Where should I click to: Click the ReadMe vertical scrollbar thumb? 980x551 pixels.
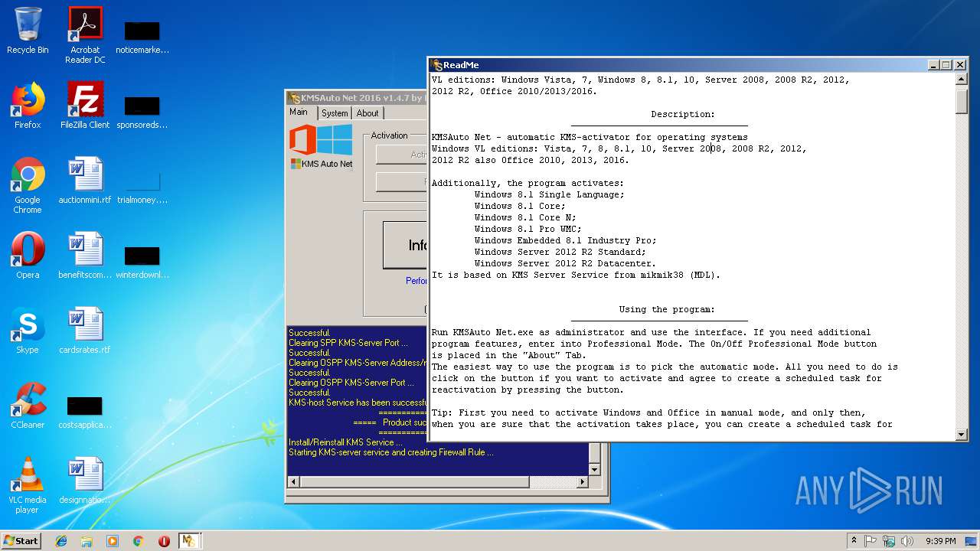pyautogui.click(x=962, y=101)
